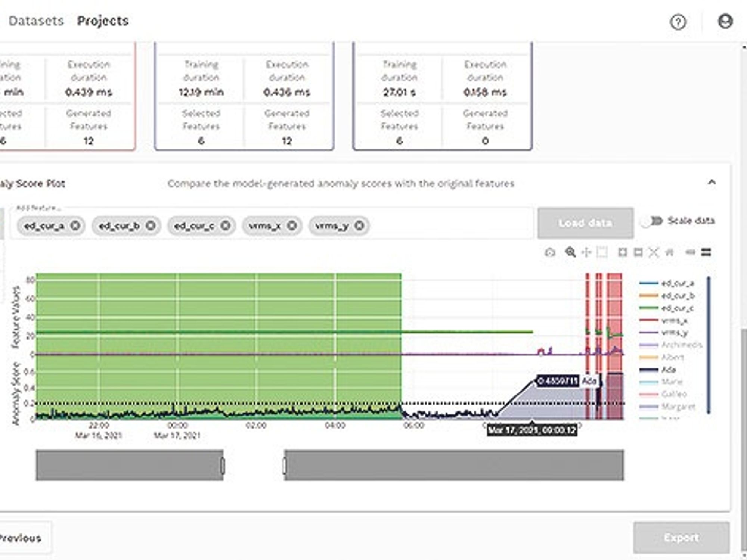Image resolution: width=747 pixels, height=560 pixels.
Task: Click the zoom in plot toolbar icon
Action: [622, 252]
